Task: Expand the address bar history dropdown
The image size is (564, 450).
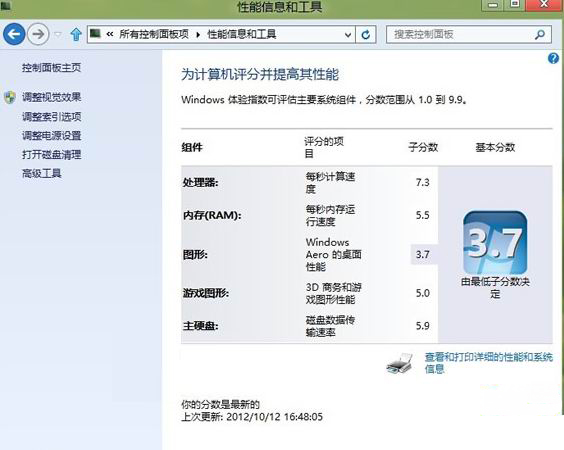Action: pyautogui.click(x=347, y=35)
